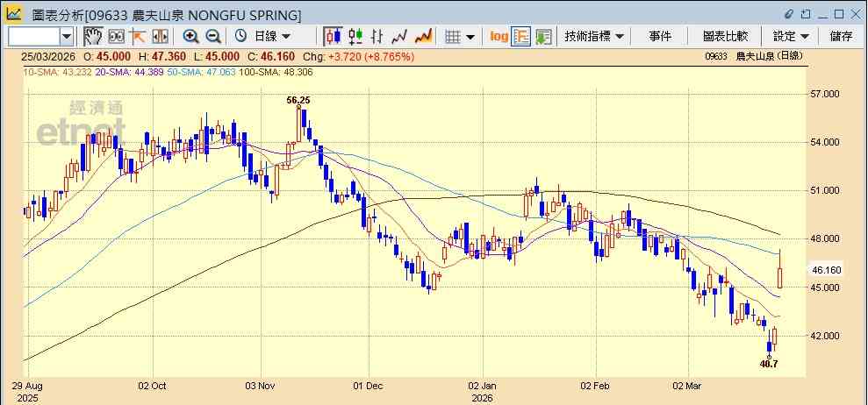Expand the grid lines dropdown arrow
The height and width of the screenshot is (405, 868).
(470, 37)
